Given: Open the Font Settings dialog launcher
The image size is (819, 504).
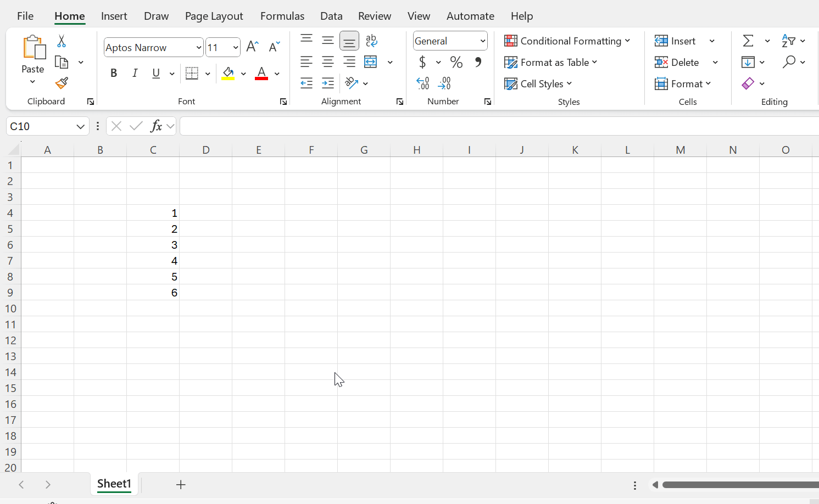Looking at the screenshot, I should click(283, 102).
